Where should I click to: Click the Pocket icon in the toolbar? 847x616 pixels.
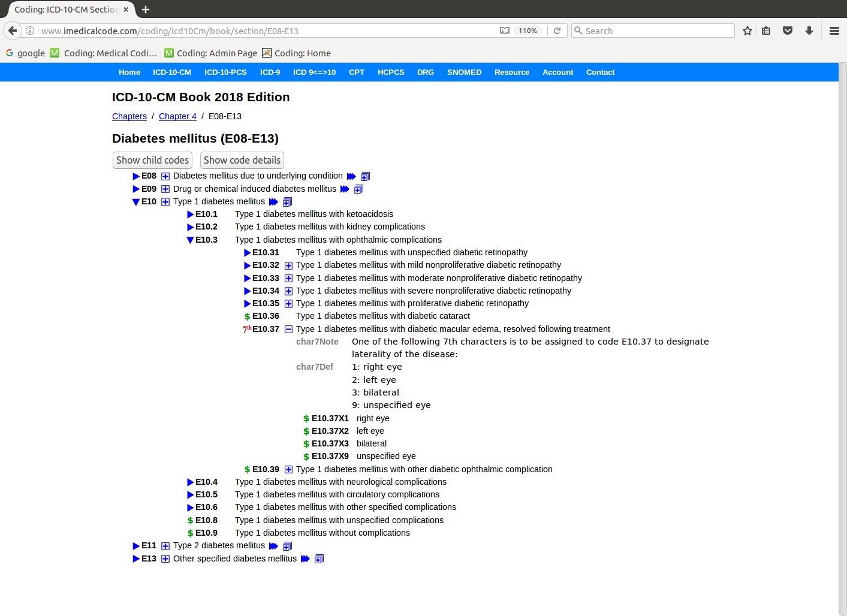coord(788,31)
